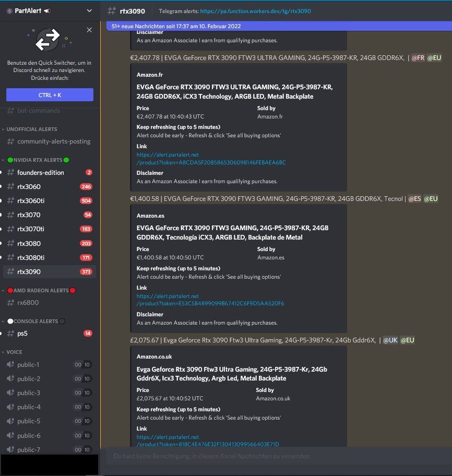Open the ps5 channel
This screenshot has height=476, width=452.
(x=50, y=334)
